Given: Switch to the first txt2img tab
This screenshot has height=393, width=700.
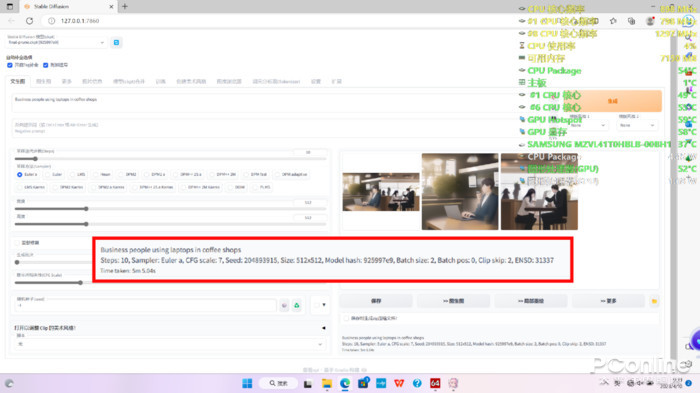Looking at the screenshot, I should coord(18,82).
